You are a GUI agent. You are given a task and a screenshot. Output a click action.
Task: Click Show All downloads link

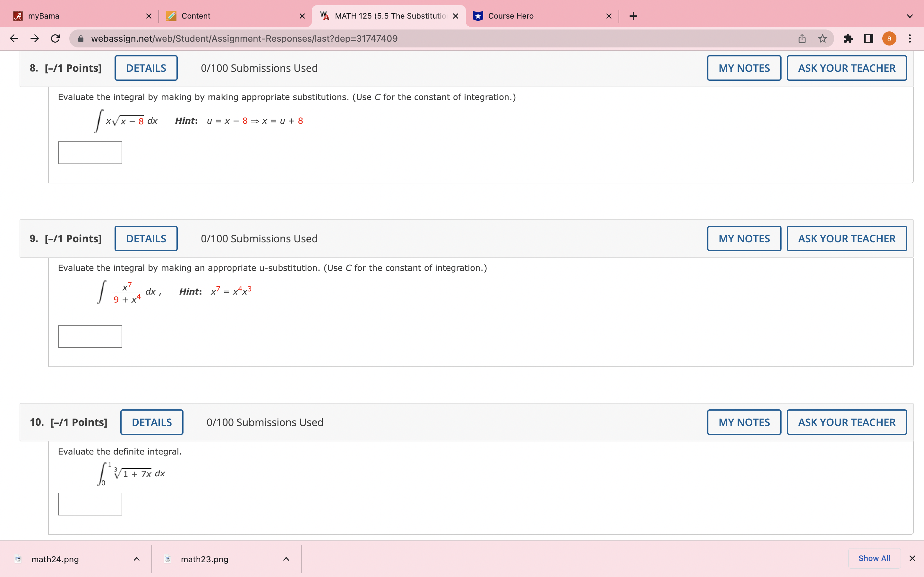pos(874,558)
